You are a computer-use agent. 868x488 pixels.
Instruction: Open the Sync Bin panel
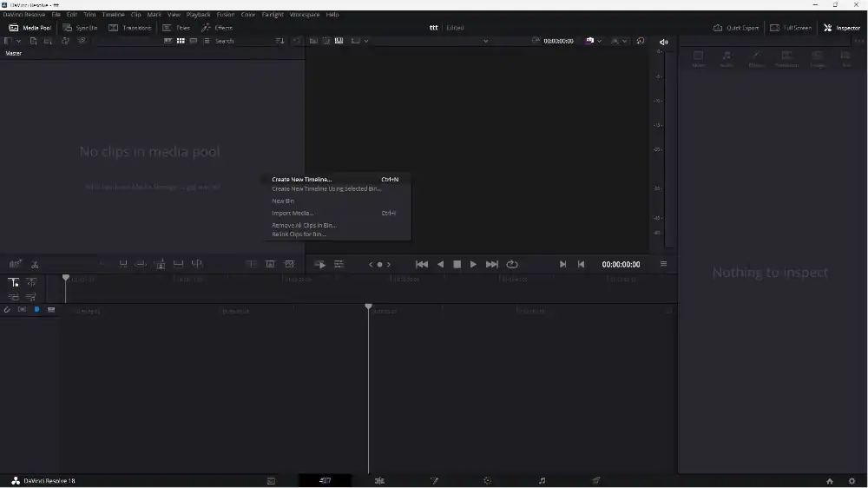[x=80, y=28]
